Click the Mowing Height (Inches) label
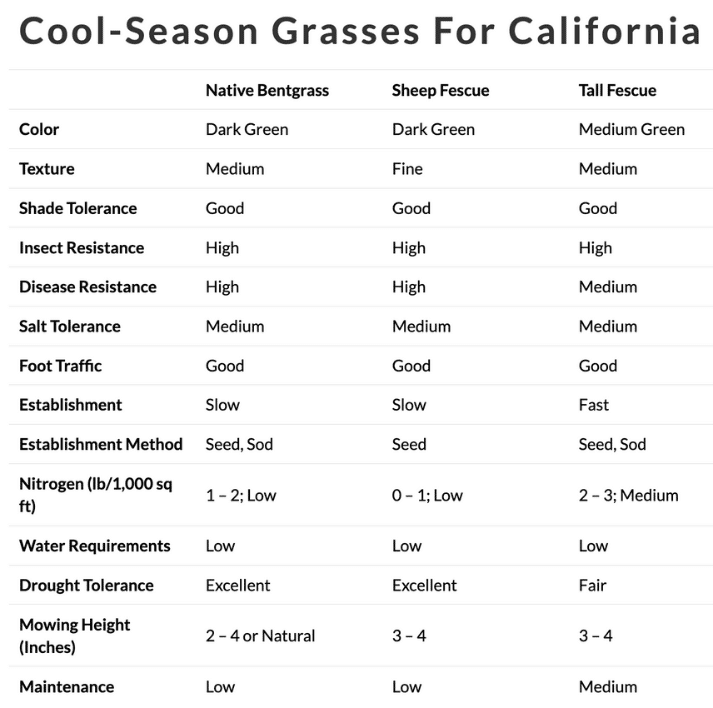Viewport: 713px width, 708px height. click(75, 636)
